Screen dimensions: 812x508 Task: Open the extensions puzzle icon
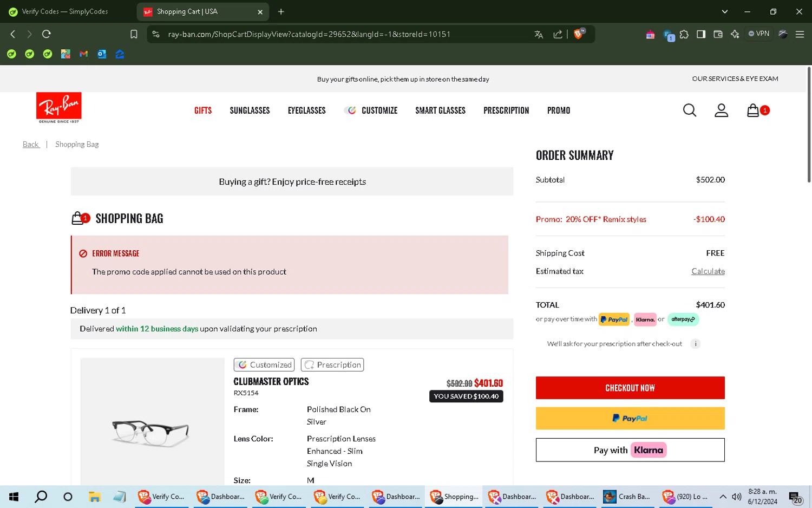click(684, 34)
